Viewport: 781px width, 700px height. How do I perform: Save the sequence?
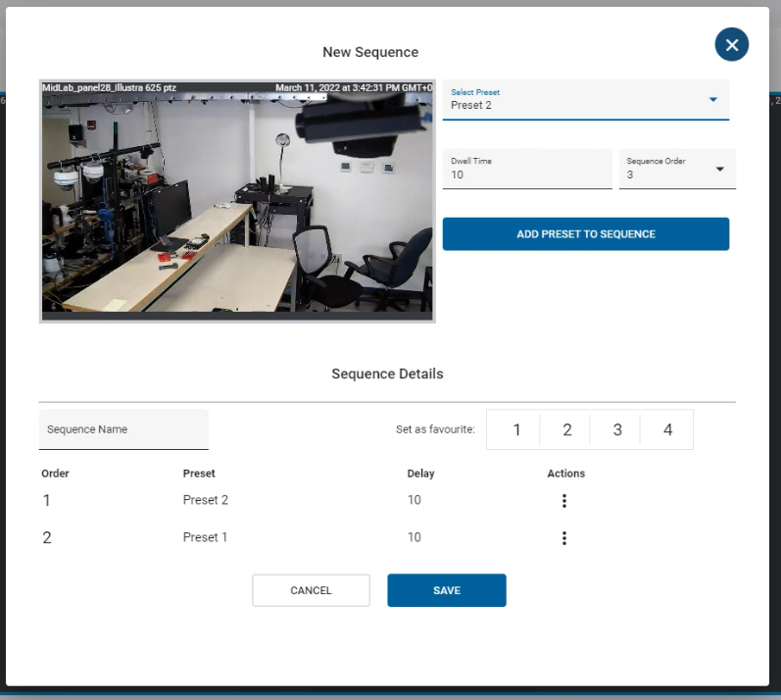446,590
